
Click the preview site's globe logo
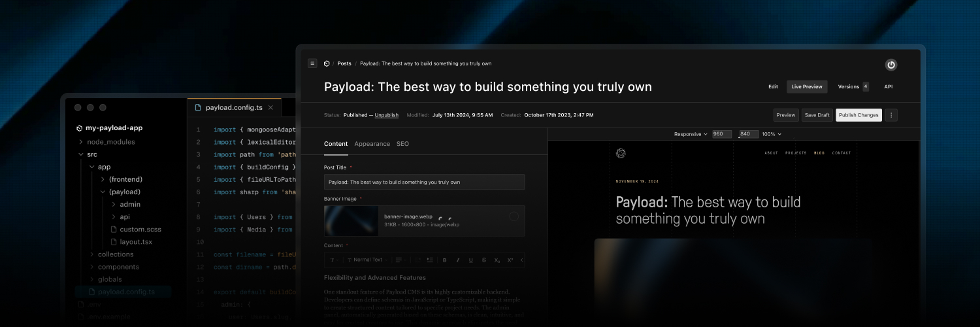point(621,153)
